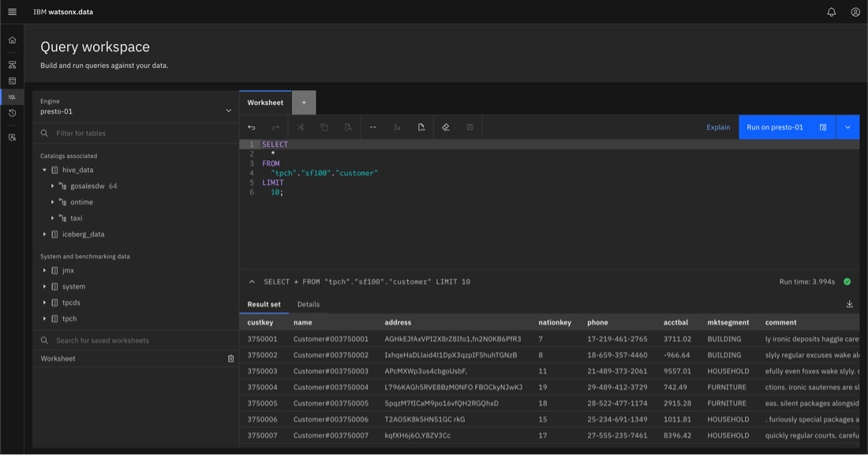Cut the selected SQL text

click(x=301, y=126)
